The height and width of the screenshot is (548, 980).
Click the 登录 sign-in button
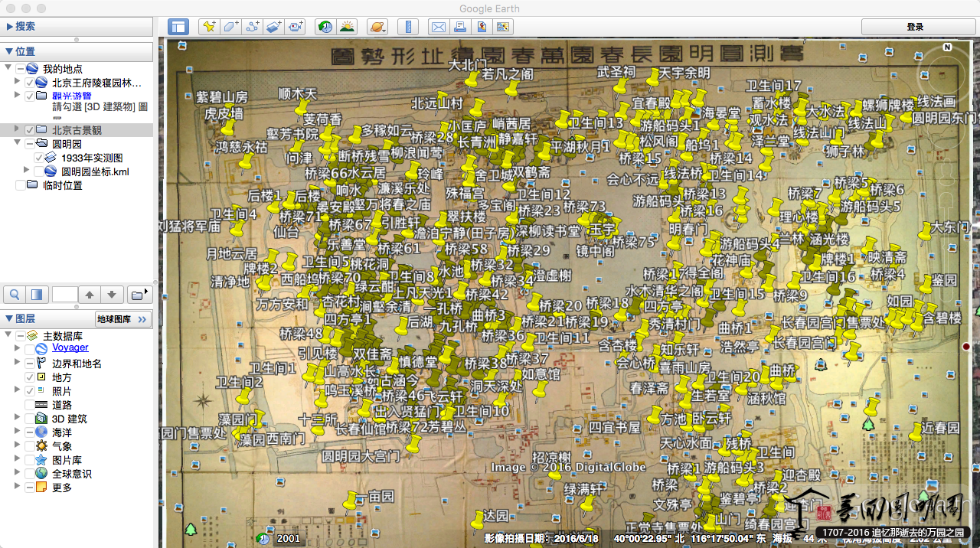915,27
